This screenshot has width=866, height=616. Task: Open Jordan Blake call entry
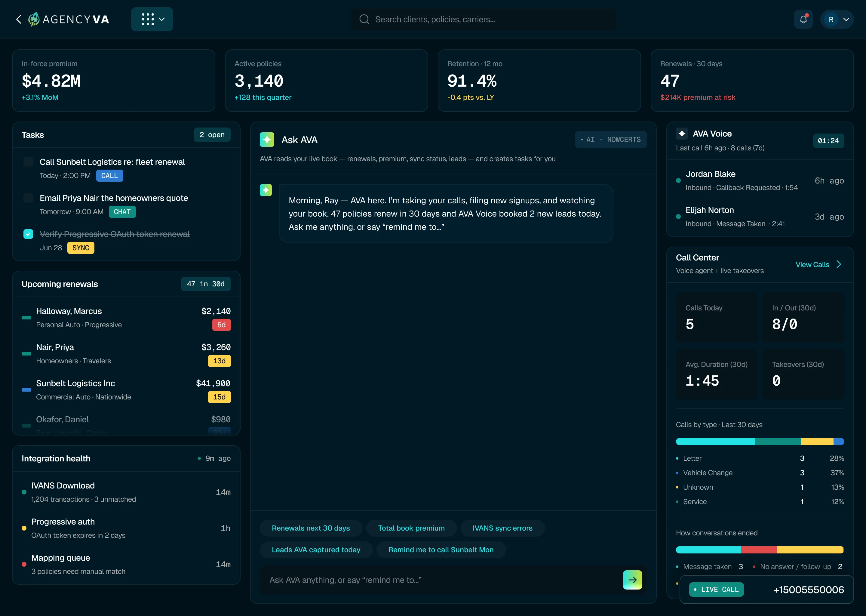point(760,180)
